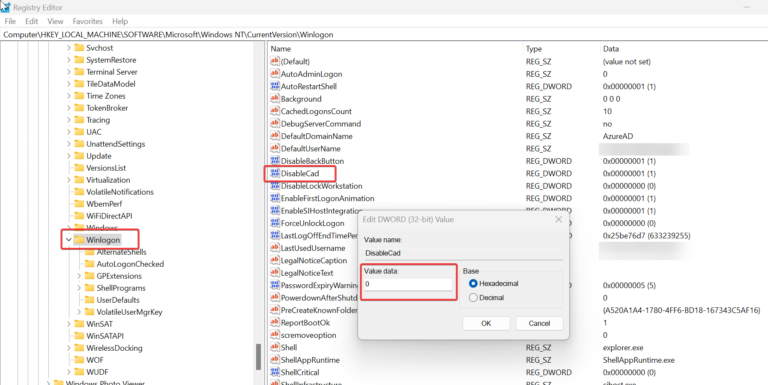This screenshot has width=768, height=385.
Task: Select the DisableCad DWORD icon
Action: pyautogui.click(x=275, y=173)
